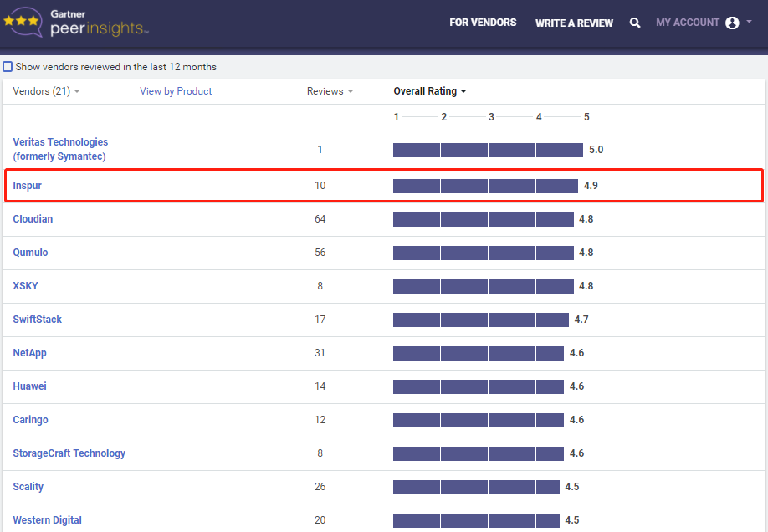Viewport: 768px width, 532px height.
Task: Click the account avatar icon
Action: pos(732,23)
